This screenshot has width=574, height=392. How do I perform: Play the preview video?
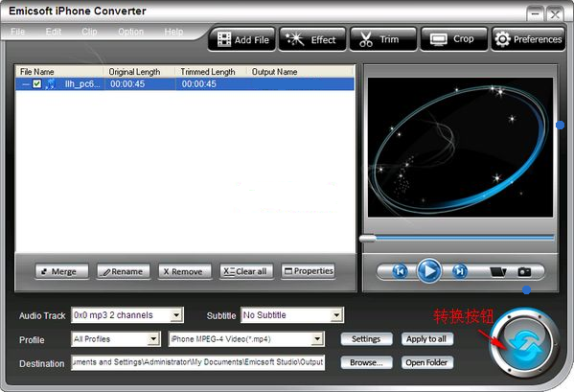pyautogui.click(x=429, y=271)
